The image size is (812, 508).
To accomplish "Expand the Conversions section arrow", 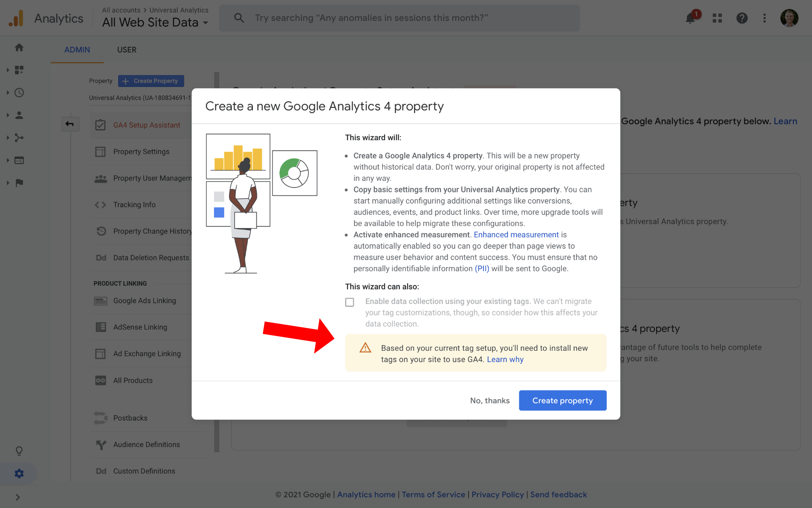I will pos(8,183).
